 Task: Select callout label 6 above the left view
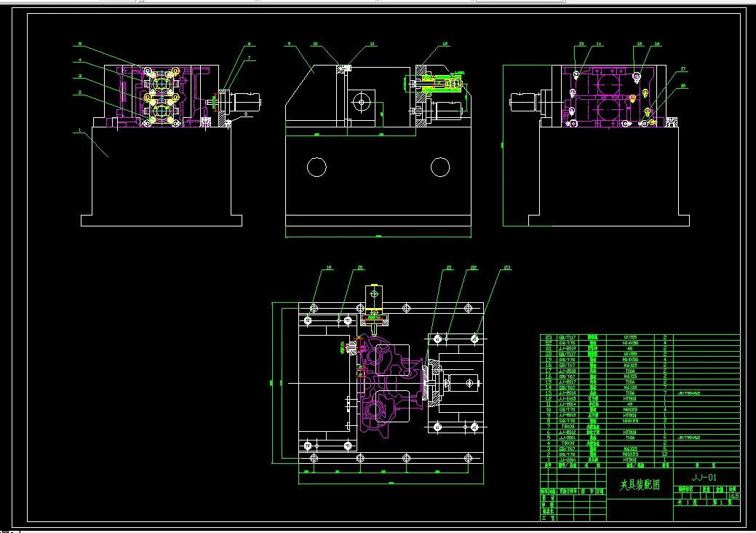(x=250, y=44)
